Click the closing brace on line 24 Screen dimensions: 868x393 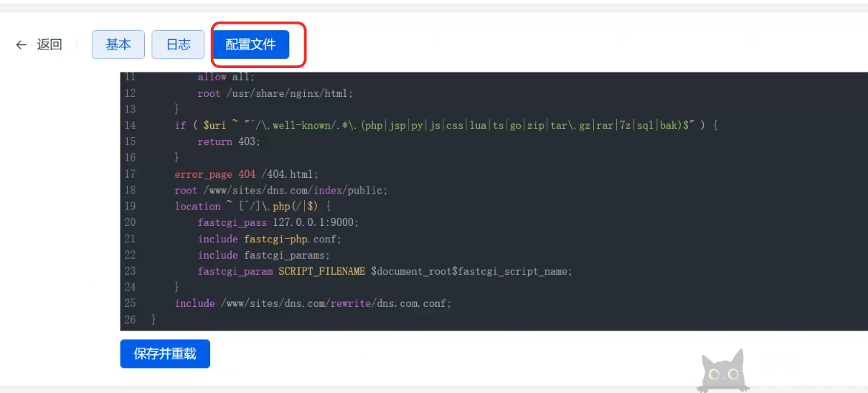(177, 287)
